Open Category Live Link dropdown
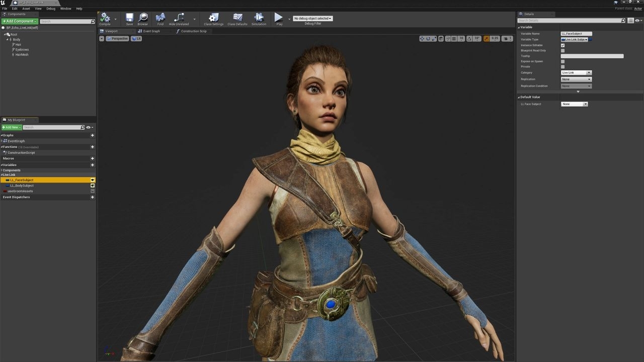The width and height of the screenshot is (644, 362). (576, 73)
